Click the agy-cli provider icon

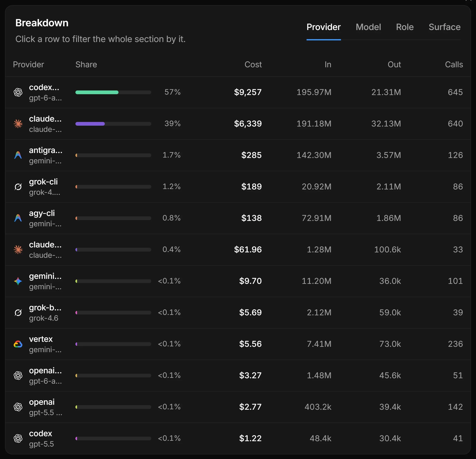pos(18,218)
